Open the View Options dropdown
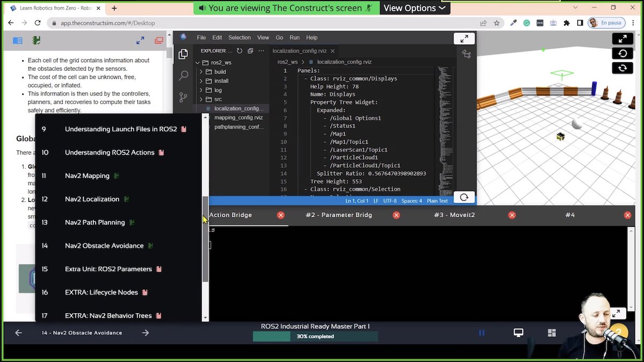The width and height of the screenshot is (644, 362). 415,8
